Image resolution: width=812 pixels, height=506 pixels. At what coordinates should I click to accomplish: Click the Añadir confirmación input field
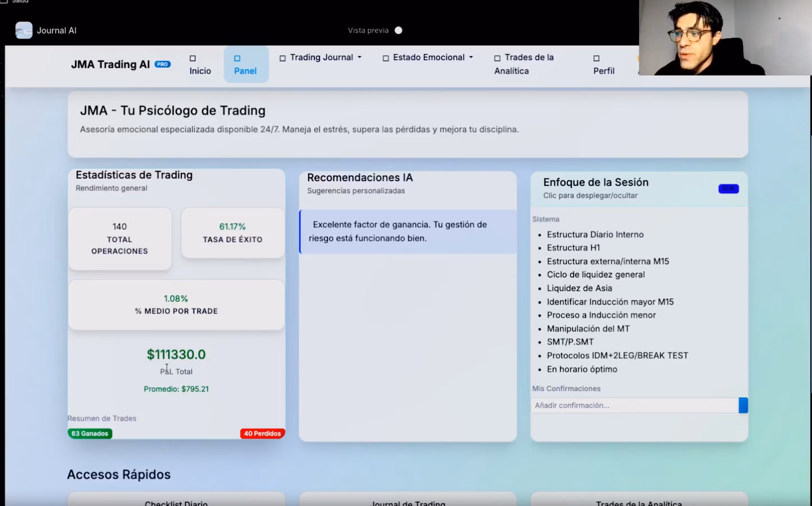tap(634, 405)
